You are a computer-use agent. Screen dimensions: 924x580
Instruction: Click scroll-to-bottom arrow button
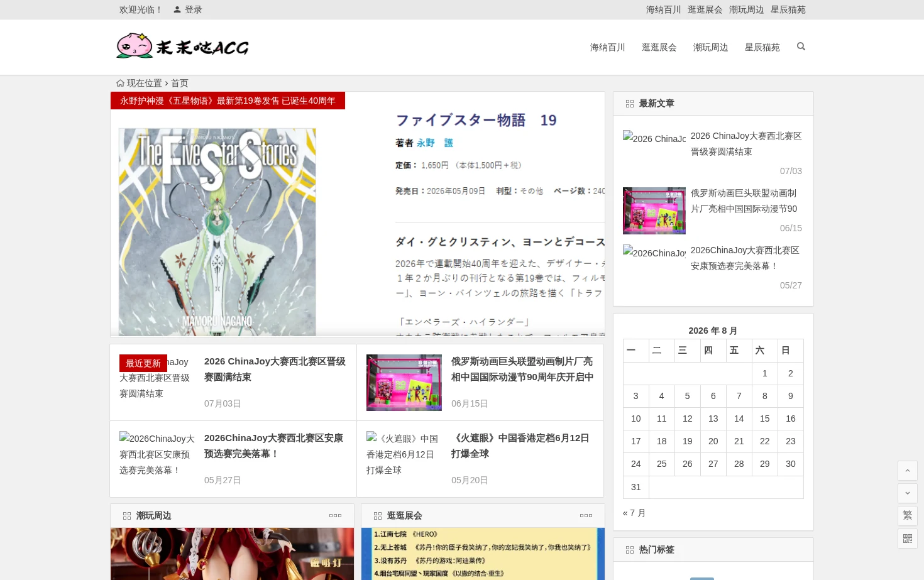coord(907,493)
